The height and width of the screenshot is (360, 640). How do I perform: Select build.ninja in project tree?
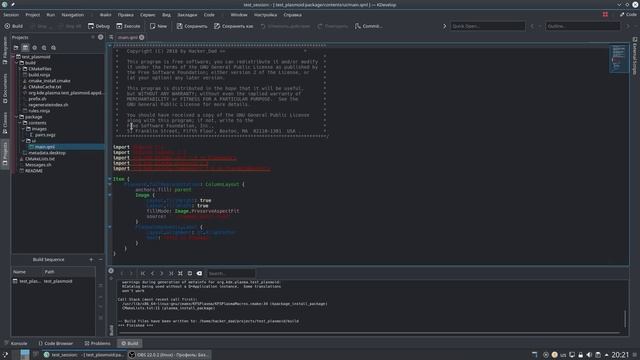point(39,75)
